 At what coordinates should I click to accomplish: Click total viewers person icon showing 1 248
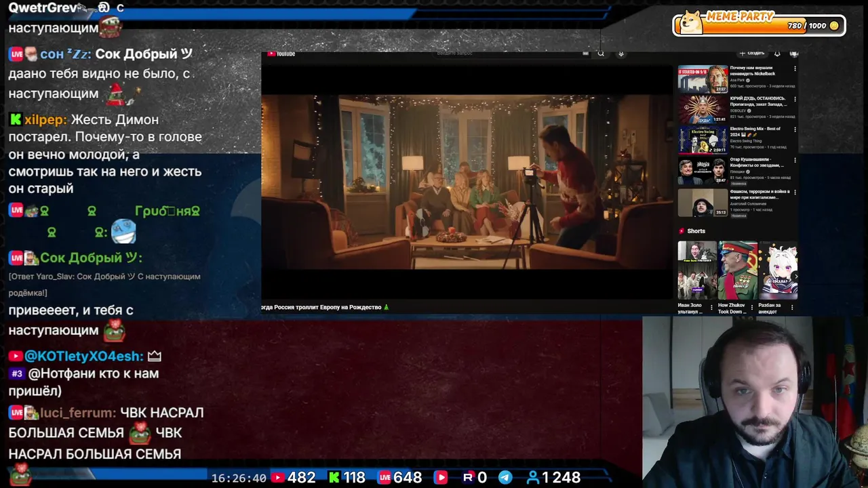coord(533,478)
